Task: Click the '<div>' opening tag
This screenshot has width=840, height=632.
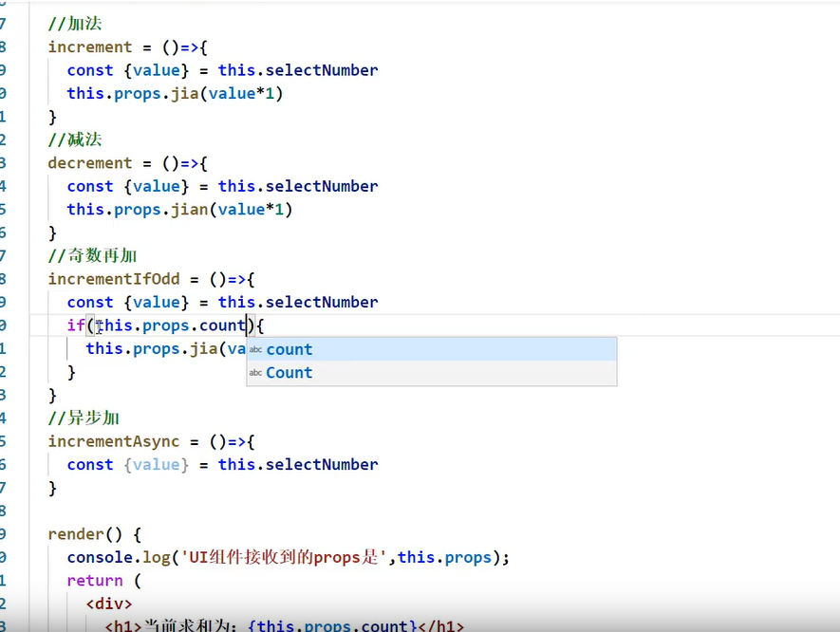Action: (x=109, y=604)
